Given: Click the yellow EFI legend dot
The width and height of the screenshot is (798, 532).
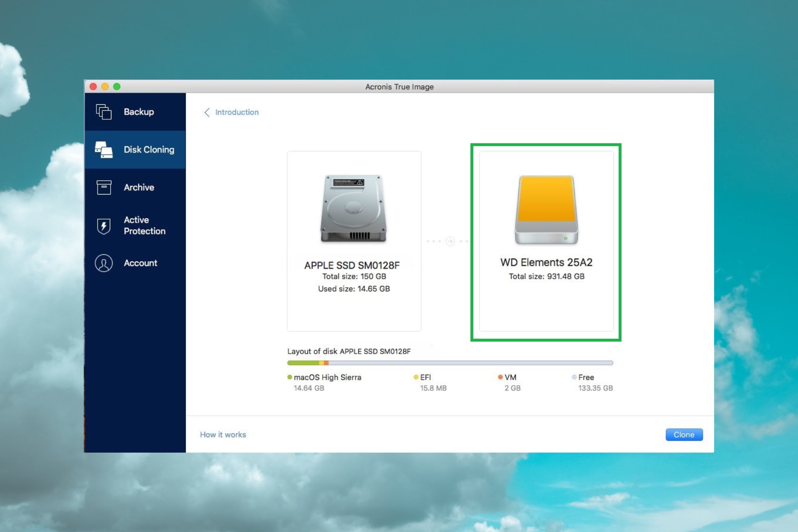Looking at the screenshot, I should 416,377.
